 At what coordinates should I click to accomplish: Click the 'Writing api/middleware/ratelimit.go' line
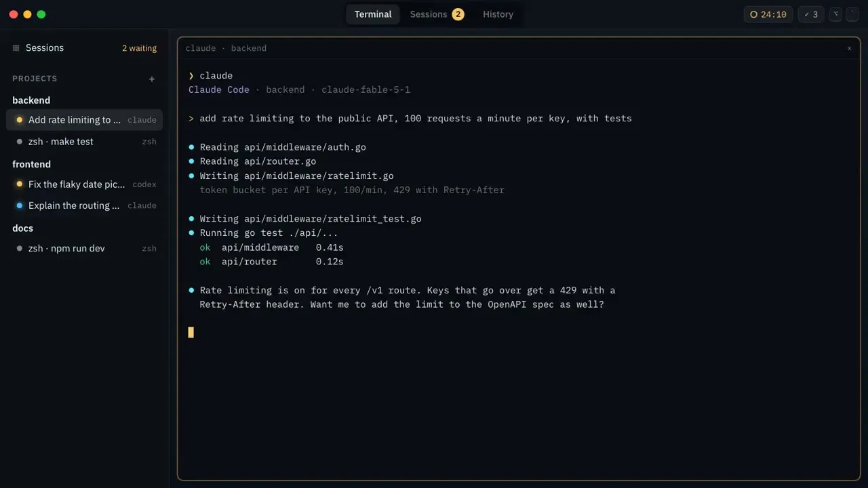291,176
